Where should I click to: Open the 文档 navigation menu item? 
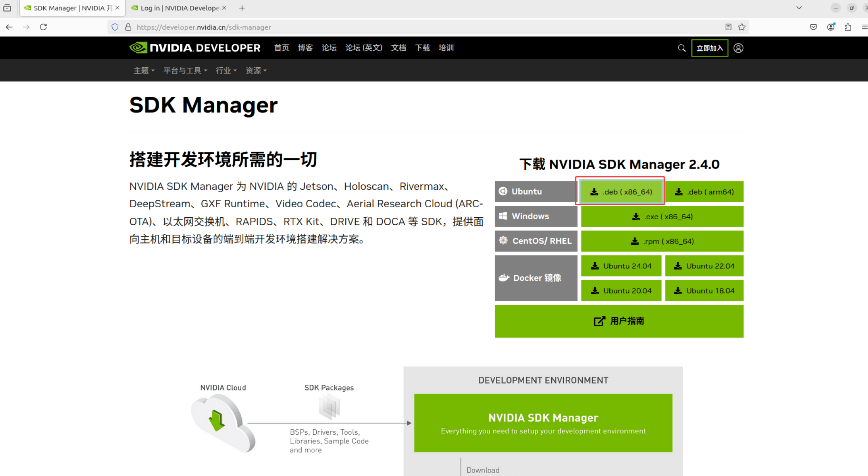(x=398, y=48)
